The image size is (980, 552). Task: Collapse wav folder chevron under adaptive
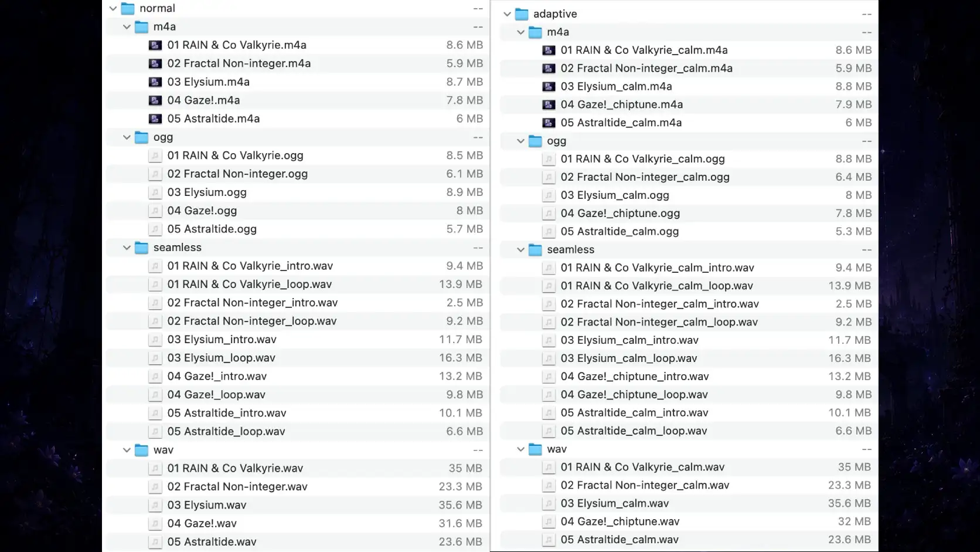coord(520,449)
